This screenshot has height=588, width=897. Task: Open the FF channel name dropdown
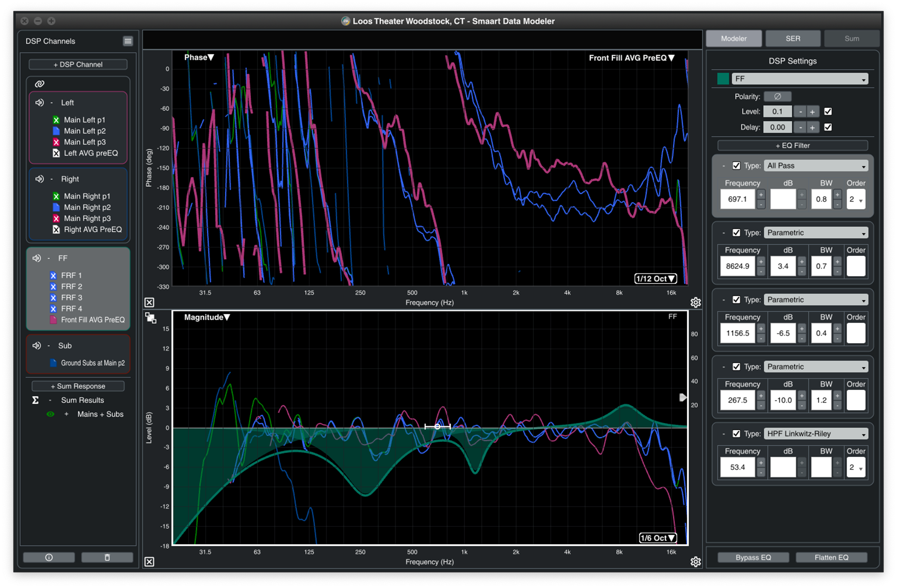[799, 79]
